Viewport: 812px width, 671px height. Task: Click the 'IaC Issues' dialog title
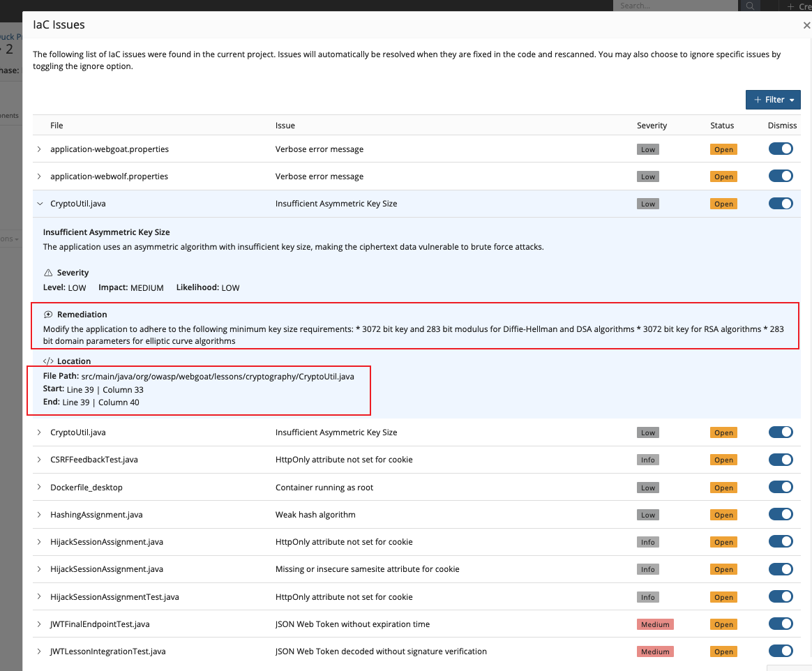(59, 25)
